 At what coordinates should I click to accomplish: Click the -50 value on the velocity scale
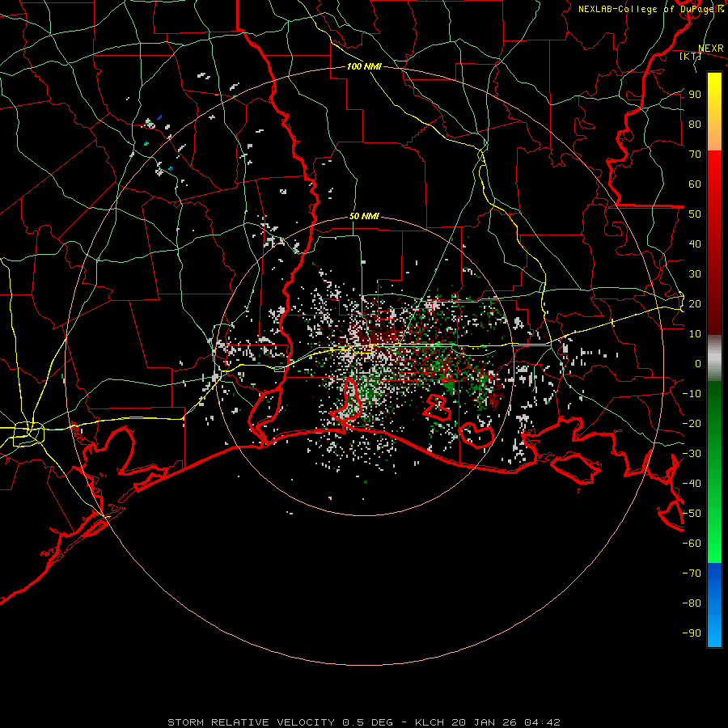[x=692, y=514]
